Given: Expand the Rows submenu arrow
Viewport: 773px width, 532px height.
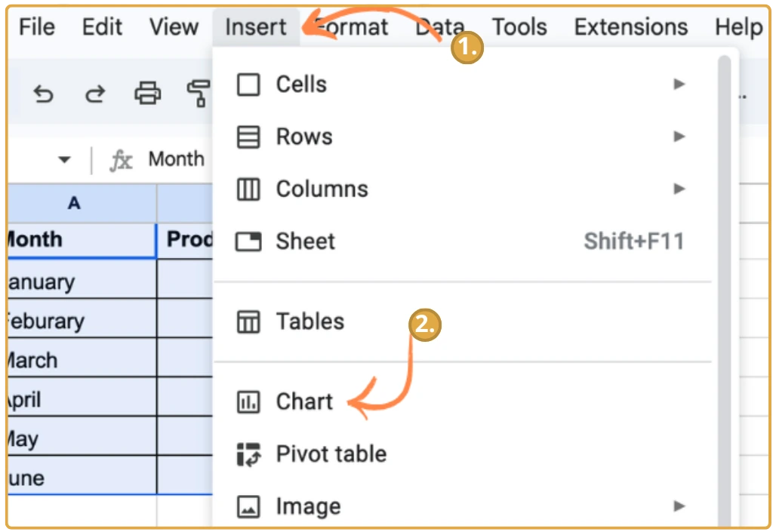Looking at the screenshot, I should (679, 137).
